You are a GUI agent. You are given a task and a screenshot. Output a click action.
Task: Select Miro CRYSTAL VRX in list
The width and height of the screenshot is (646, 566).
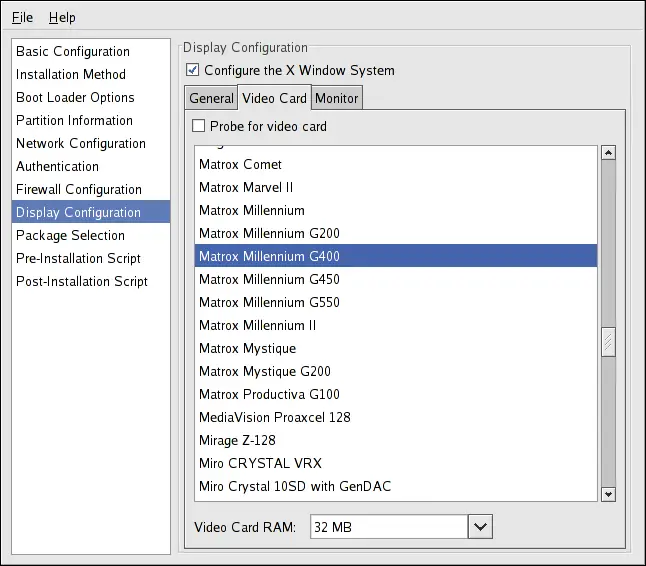coord(260,463)
